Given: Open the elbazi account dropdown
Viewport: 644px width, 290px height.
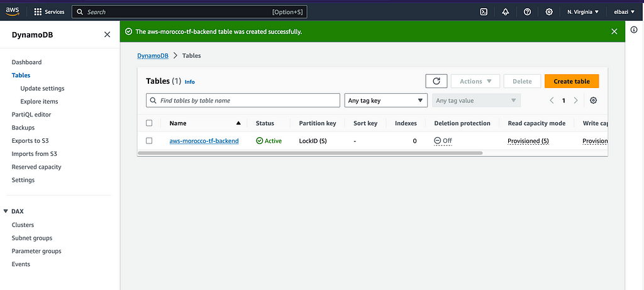Looking at the screenshot, I should click(x=625, y=12).
